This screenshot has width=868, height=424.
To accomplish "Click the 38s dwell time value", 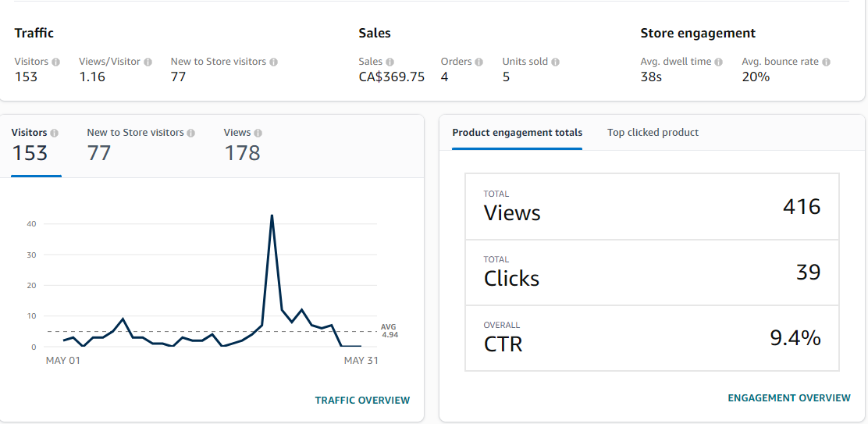I will click(651, 77).
